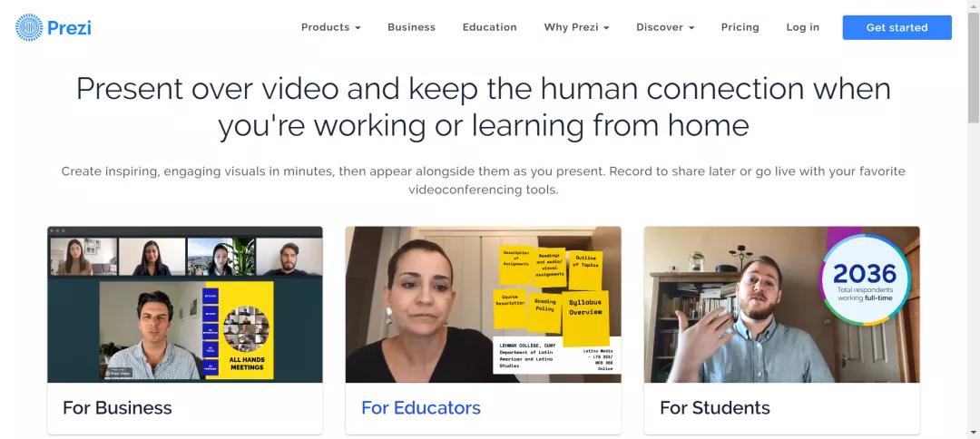980x439 pixels.
Task: Open the Why Prezi dropdown
Action: (x=576, y=27)
